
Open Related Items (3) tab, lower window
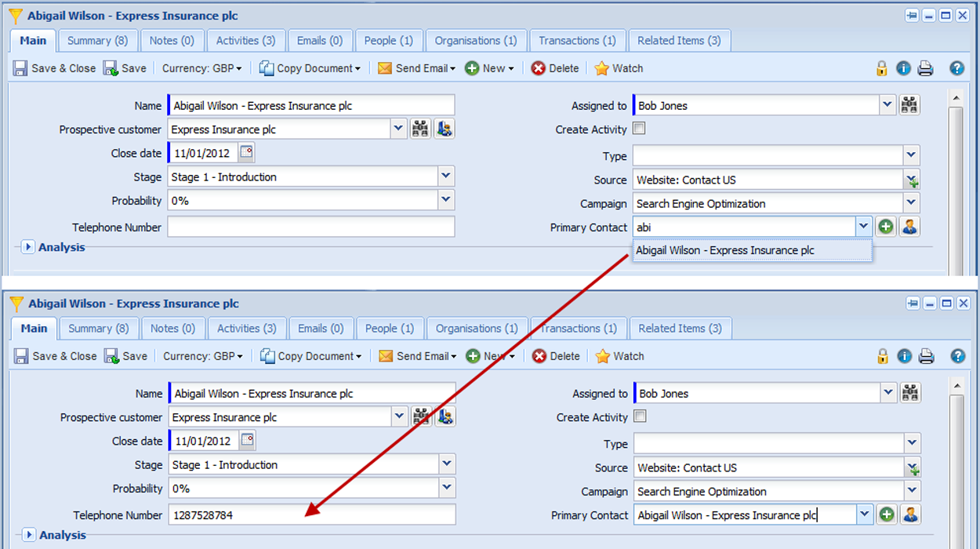(680, 329)
